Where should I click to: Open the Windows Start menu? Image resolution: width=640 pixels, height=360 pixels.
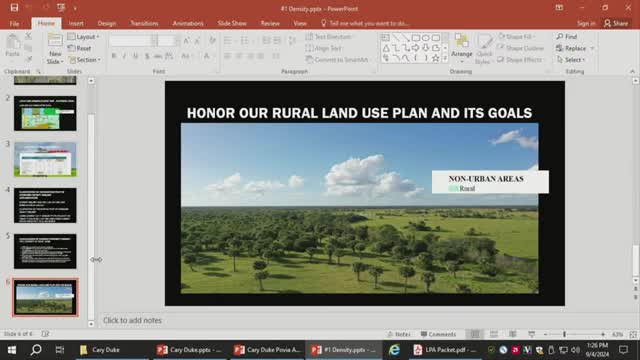[11, 350]
